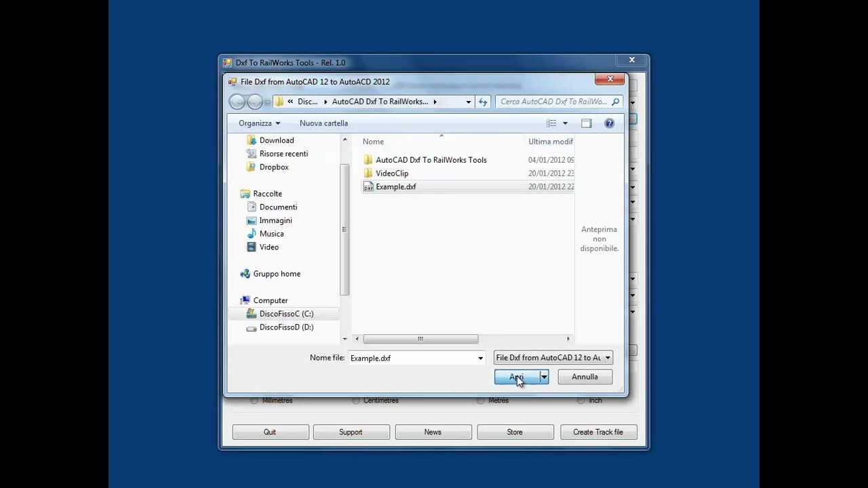Select the Example.dxf file name

(x=396, y=187)
